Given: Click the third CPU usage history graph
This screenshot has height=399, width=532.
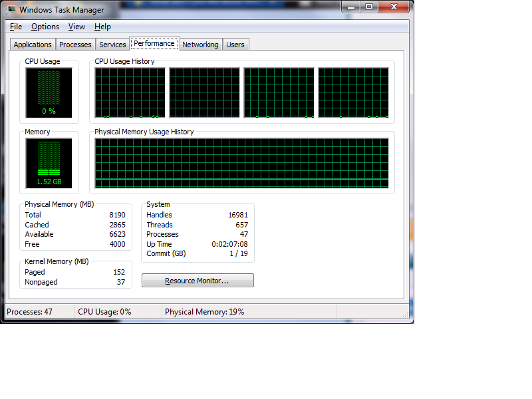Looking at the screenshot, I should click(279, 92).
